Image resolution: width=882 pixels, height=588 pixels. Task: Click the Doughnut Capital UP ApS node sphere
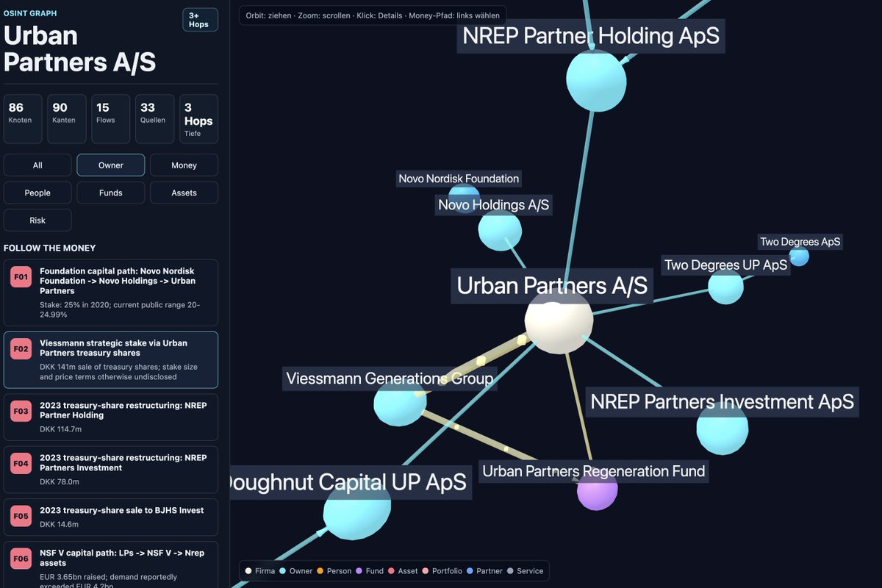tap(357, 509)
